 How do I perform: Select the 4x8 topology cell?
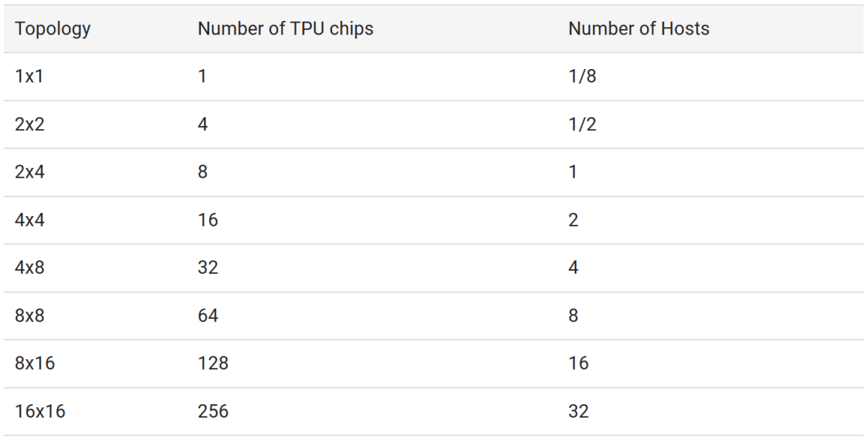click(30, 267)
